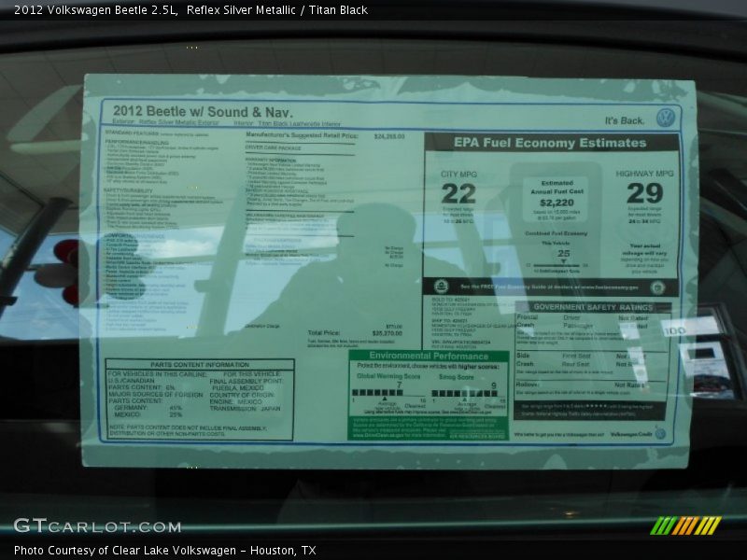Screen dimensions: 747x560
Task: Click the gas pump seal beside www.fueleconomy.gov
Action: click(x=657, y=286)
